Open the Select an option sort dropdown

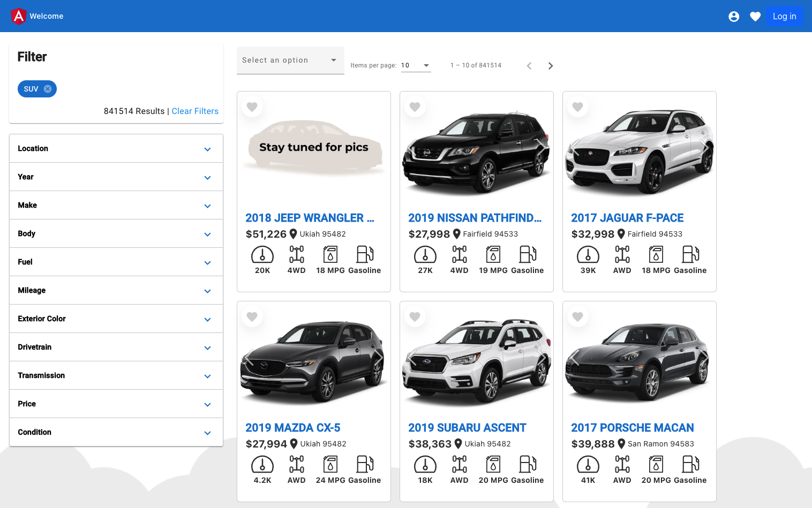pyautogui.click(x=290, y=60)
